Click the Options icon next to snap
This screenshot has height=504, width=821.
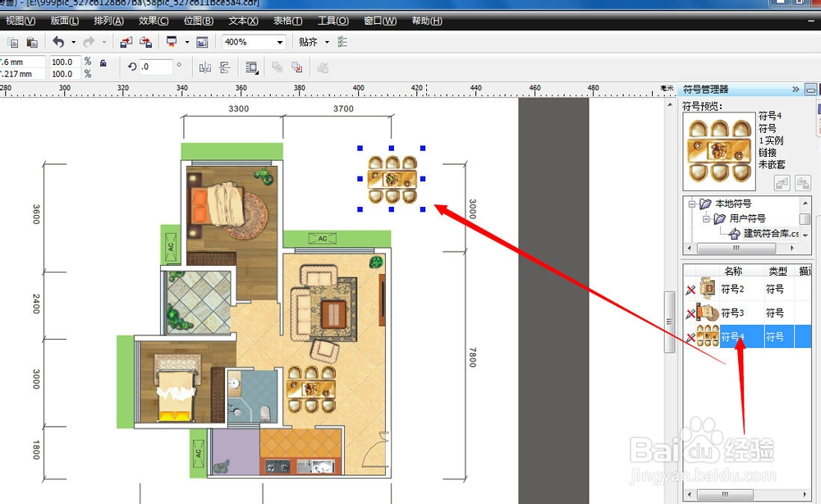(x=342, y=42)
